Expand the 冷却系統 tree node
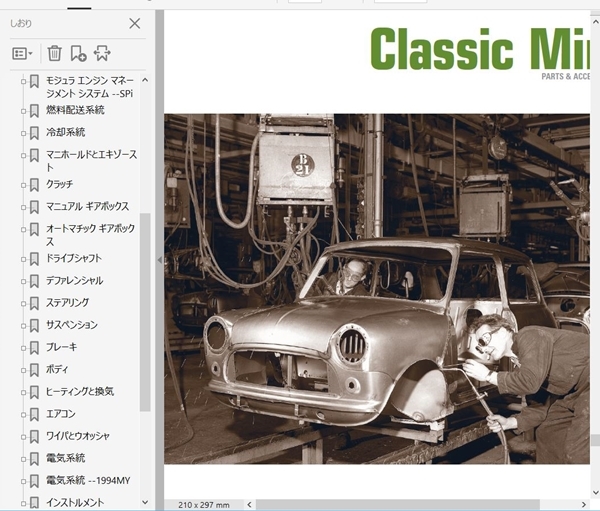The height and width of the screenshot is (511, 600). pyautogui.click(x=23, y=134)
